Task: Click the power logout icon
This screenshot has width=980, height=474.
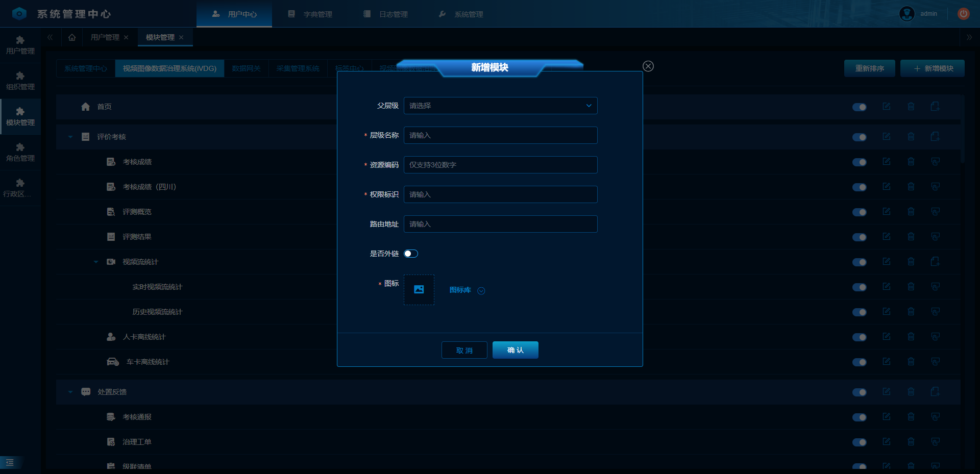Action: 964,14
